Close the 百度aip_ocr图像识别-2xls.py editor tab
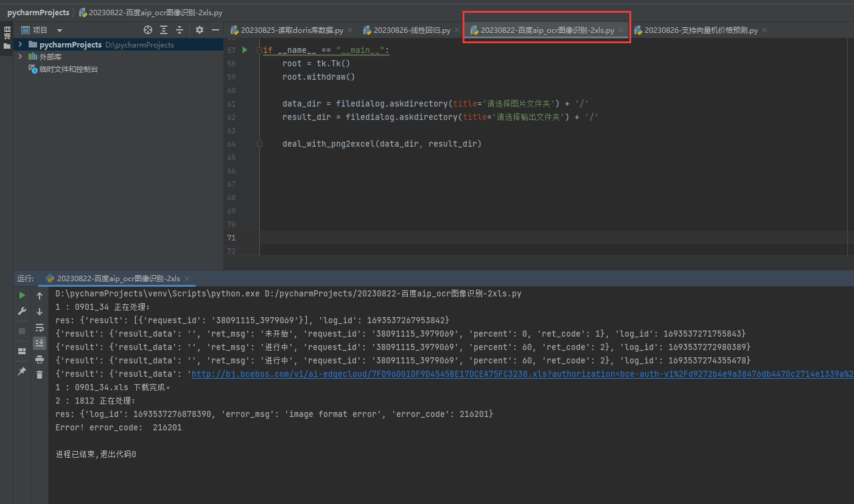The height and width of the screenshot is (504, 854). pos(621,30)
